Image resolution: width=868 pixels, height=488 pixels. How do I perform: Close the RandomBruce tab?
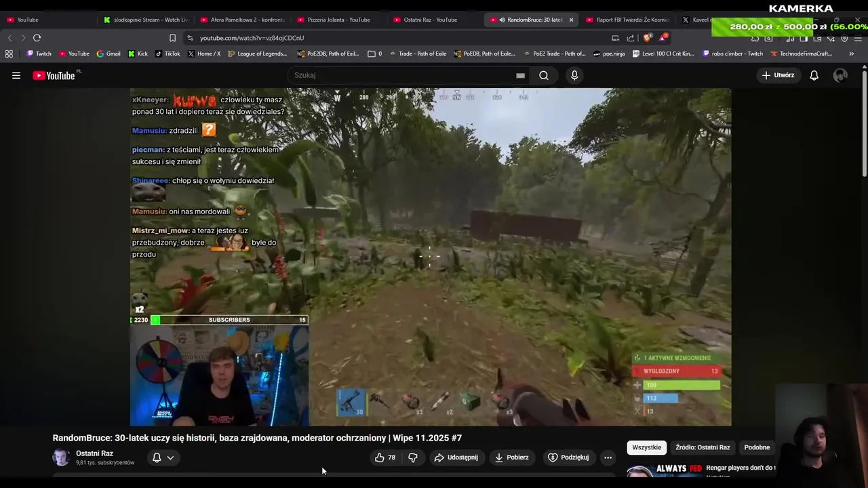click(x=571, y=20)
